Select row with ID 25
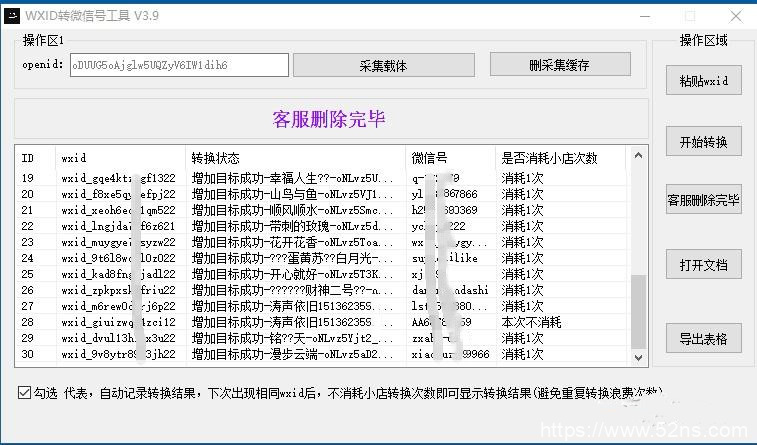The width and height of the screenshot is (757, 445). click(x=321, y=274)
